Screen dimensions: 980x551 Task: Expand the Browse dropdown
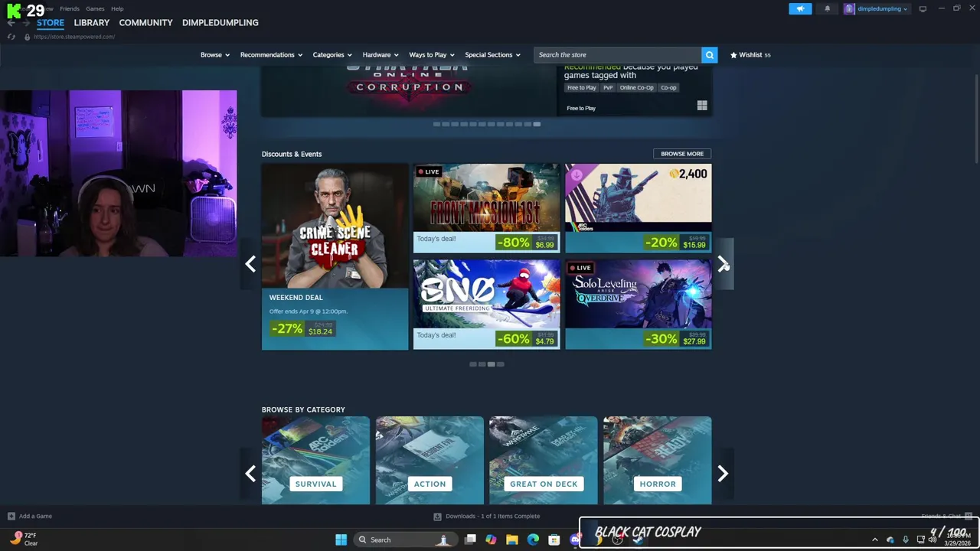pyautogui.click(x=215, y=55)
